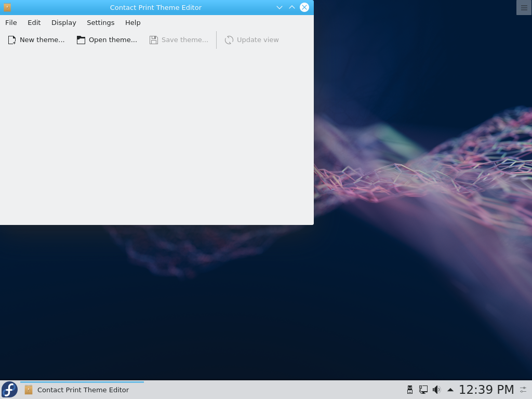Create a new theme from toolbar
Image resolution: width=532 pixels, height=399 pixels.
pyautogui.click(x=36, y=40)
